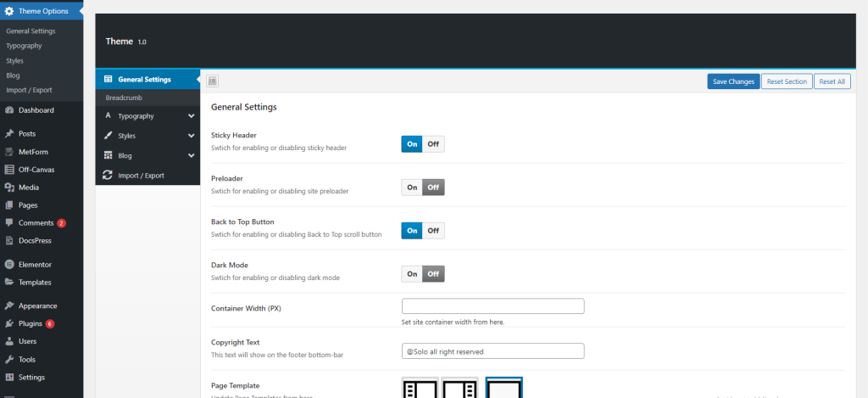Turn off the Sticky Header switch
868x398 pixels.
433,144
